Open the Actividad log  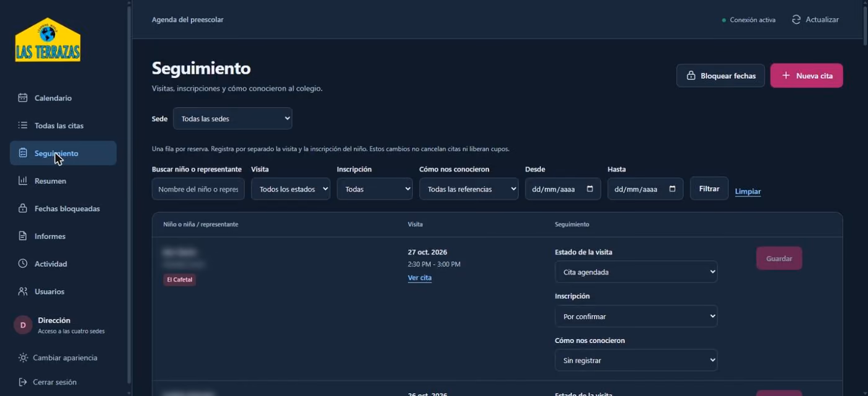pyautogui.click(x=63, y=263)
